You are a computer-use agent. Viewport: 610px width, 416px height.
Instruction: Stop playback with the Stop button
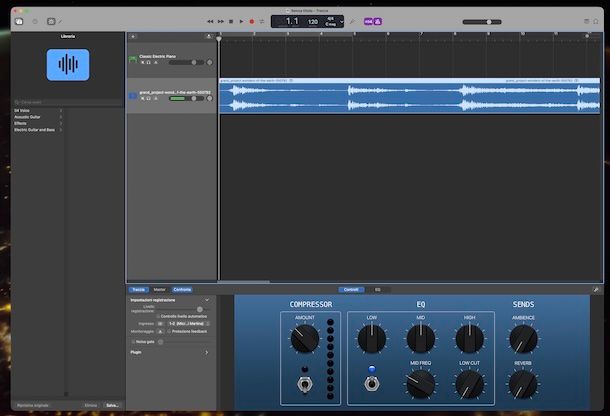231,22
